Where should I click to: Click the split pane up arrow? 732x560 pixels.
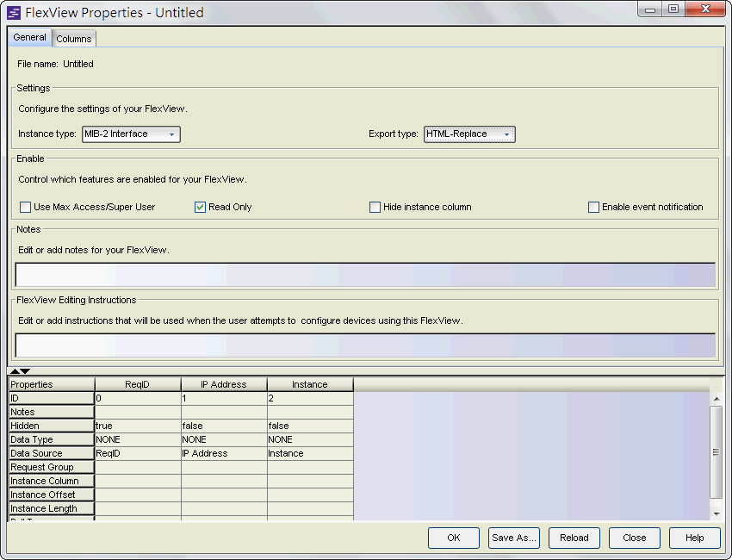[15, 371]
